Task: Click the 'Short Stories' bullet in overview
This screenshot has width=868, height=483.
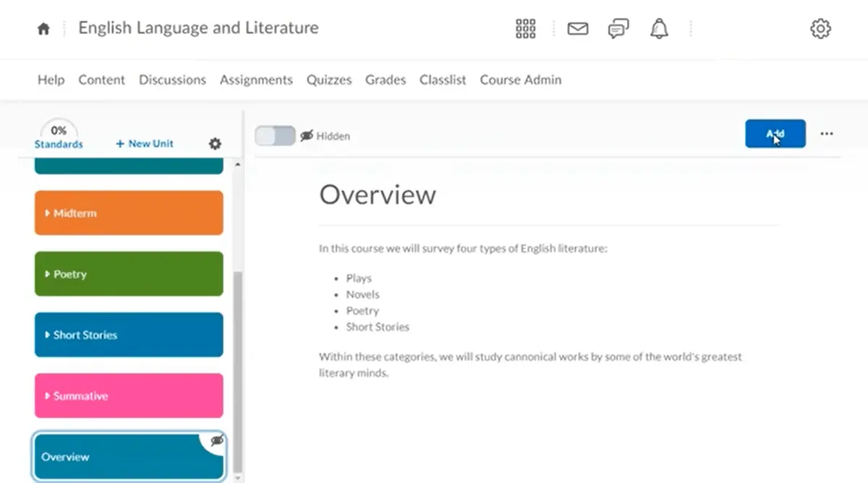Action: (378, 327)
